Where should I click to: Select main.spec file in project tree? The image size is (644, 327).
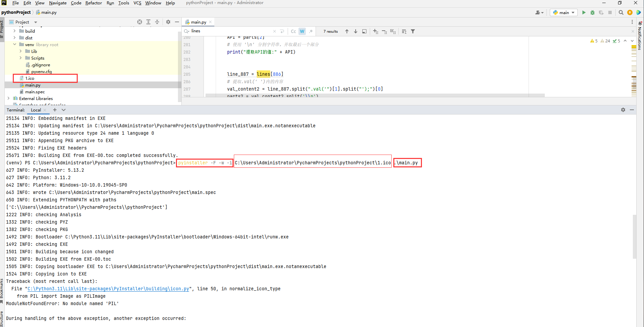click(x=35, y=92)
